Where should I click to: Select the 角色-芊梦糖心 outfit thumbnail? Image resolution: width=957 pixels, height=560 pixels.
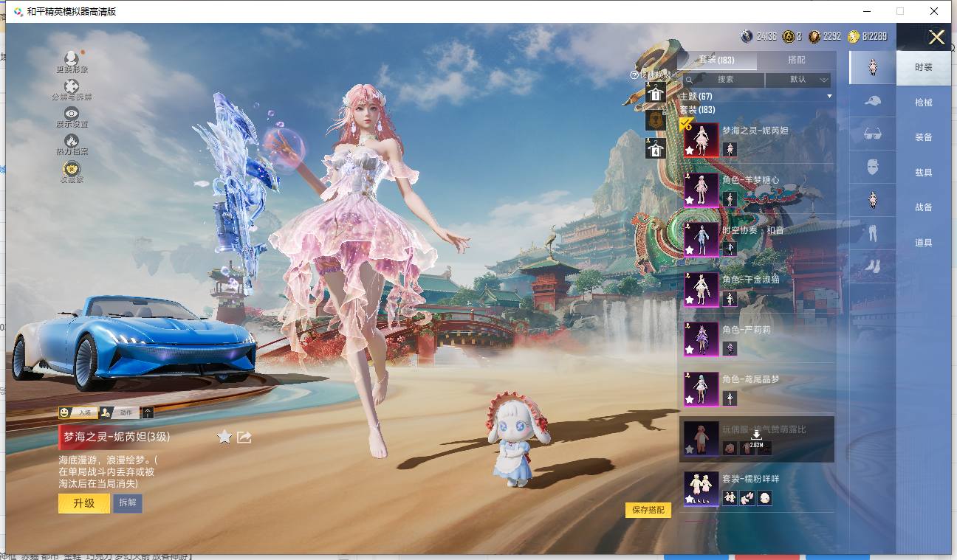[702, 190]
